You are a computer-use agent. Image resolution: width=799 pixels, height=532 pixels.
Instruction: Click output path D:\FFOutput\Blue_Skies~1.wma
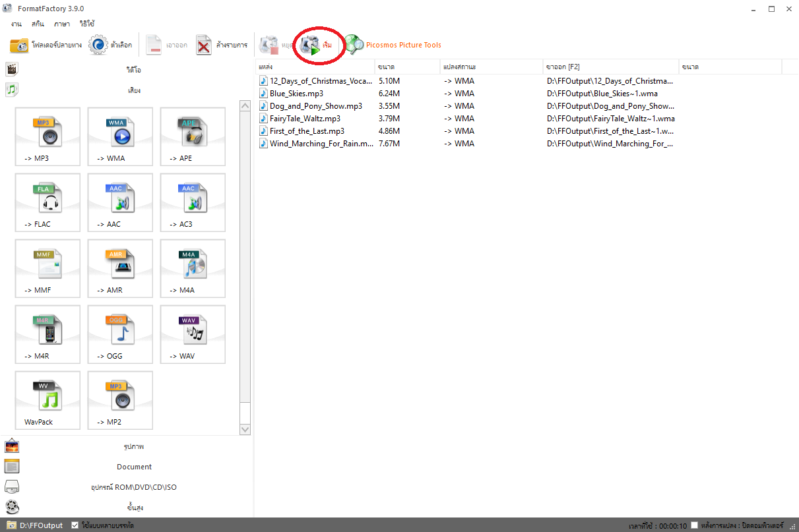[x=602, y=94]
